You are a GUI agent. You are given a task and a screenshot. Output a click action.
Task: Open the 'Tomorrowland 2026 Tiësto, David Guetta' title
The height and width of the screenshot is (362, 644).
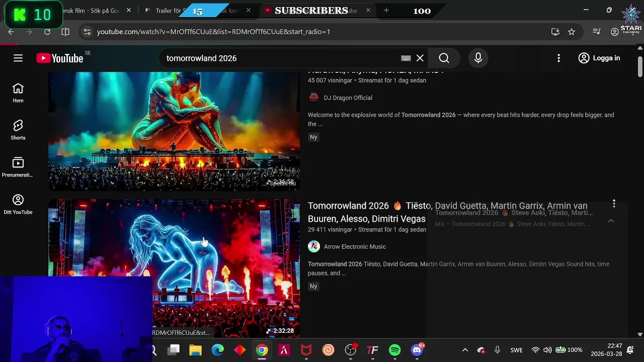point(448,212)
